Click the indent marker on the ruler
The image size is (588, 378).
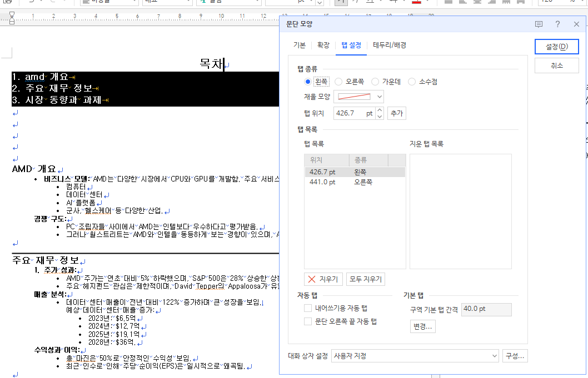12,18
